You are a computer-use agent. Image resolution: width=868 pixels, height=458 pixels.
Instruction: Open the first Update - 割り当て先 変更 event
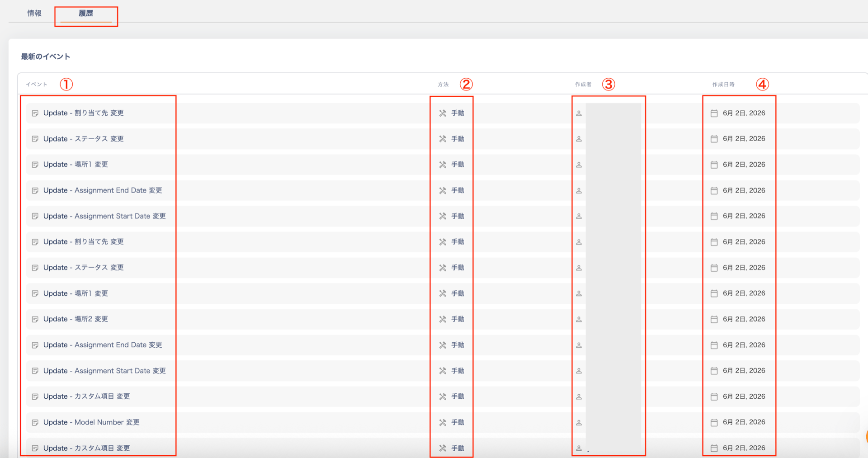[x=84, y=113]
